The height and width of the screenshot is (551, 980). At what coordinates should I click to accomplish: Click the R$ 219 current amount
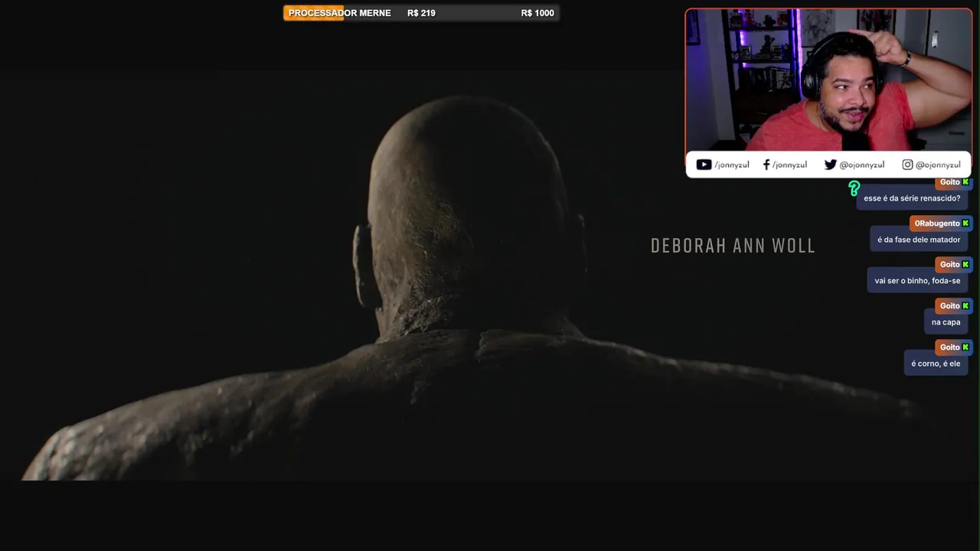coord(421,13)
